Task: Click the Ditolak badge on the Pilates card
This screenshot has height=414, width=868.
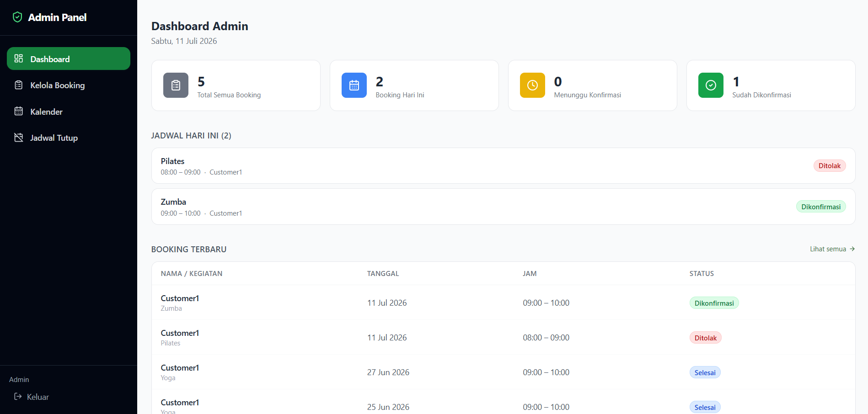Action: [829, 166]
